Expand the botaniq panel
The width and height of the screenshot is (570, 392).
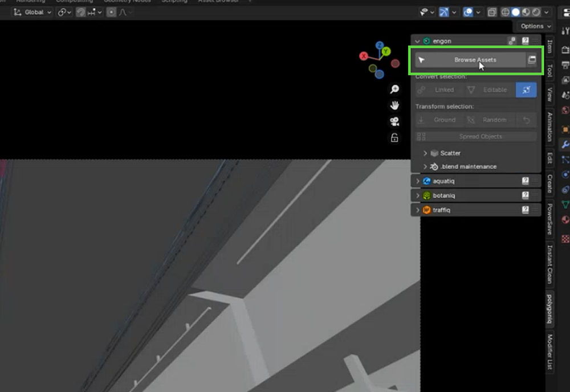pos(417,195)
